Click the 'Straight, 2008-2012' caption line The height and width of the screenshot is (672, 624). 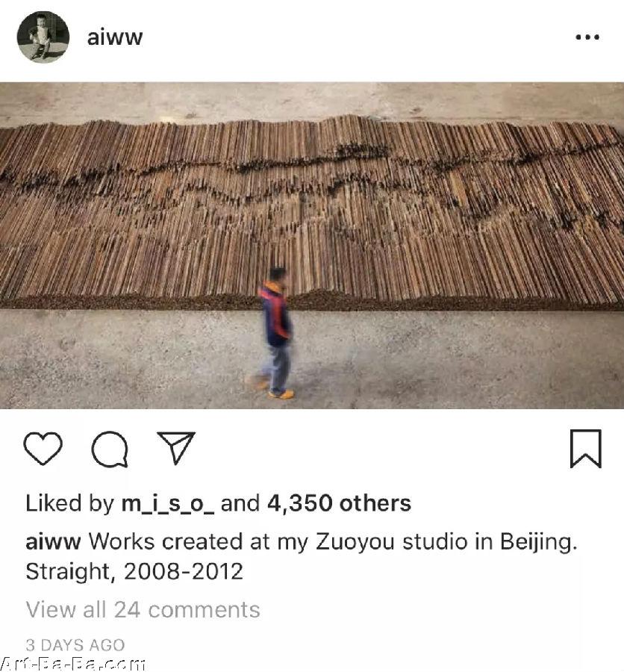pyautogui.click(x=134, y=572)
